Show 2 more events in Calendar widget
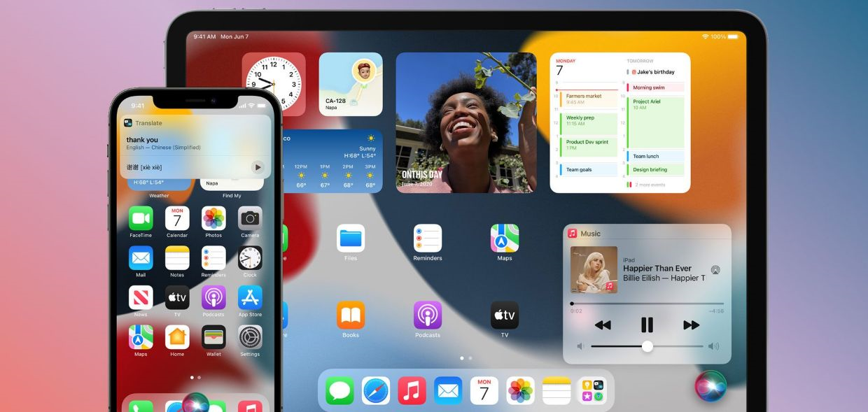The height and width of the screenshot is (412, 868). 646,185
